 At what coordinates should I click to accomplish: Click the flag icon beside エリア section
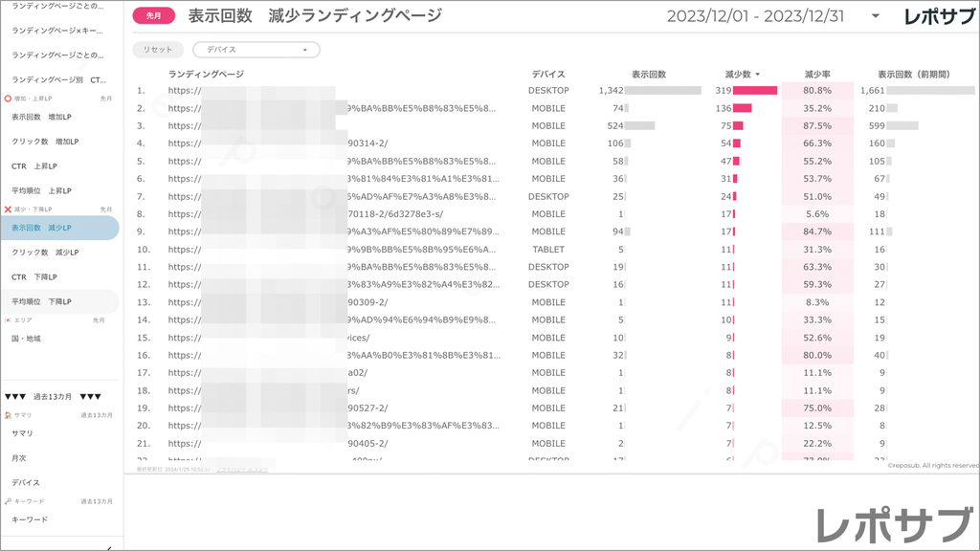pos(8,320)
